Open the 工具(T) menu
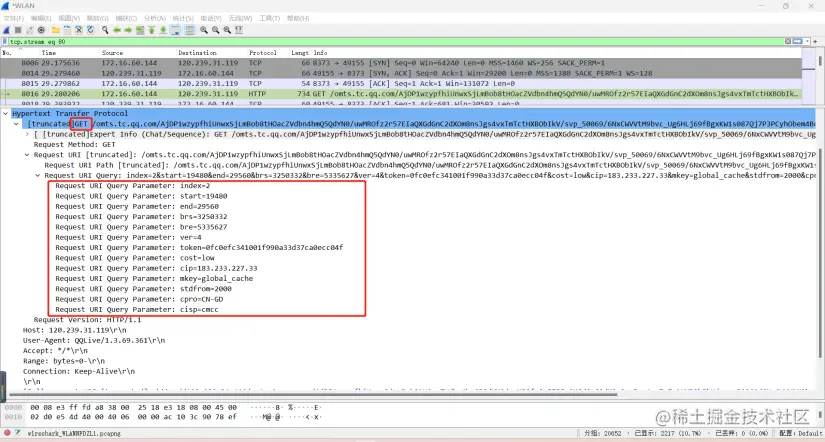 [x=269, y=18]
